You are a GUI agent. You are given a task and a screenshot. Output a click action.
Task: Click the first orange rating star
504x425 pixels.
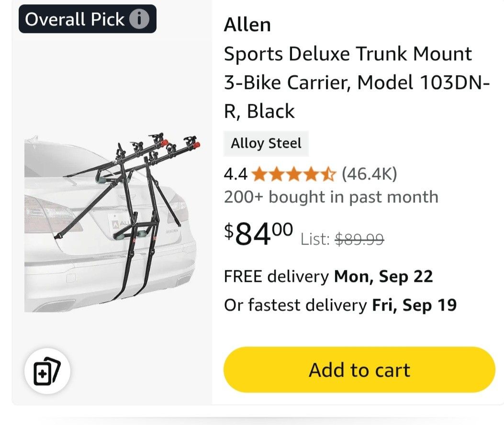coord(259,174)
